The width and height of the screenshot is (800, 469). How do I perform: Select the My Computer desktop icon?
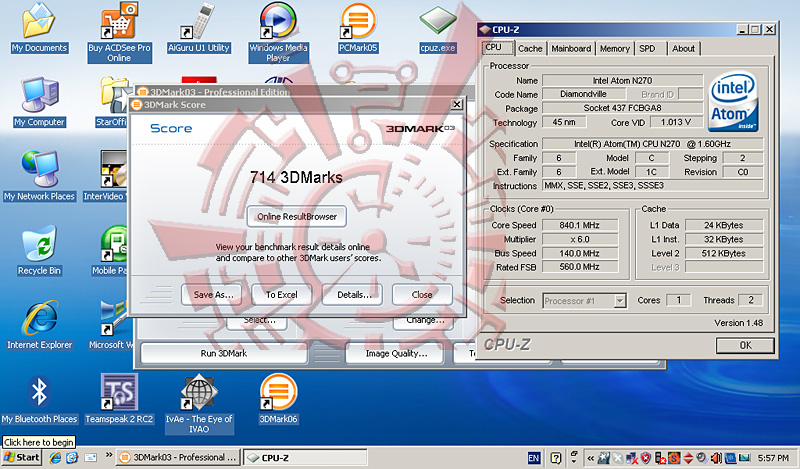40,102
